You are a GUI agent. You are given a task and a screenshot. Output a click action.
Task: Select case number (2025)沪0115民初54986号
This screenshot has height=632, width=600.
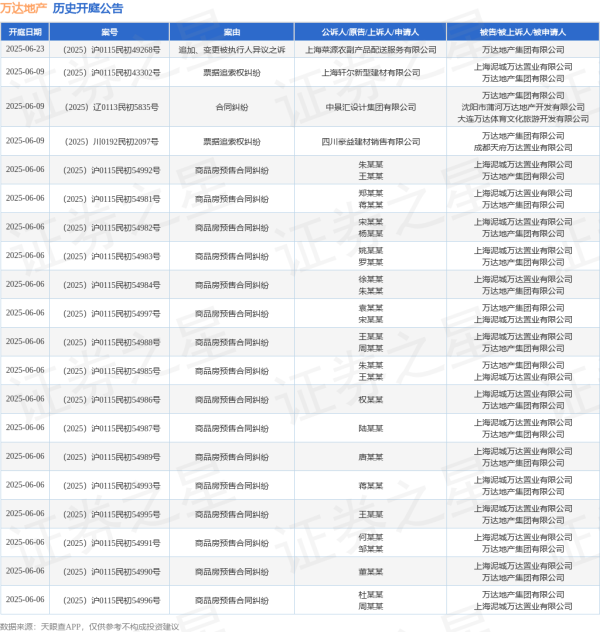tap(112, 400)
